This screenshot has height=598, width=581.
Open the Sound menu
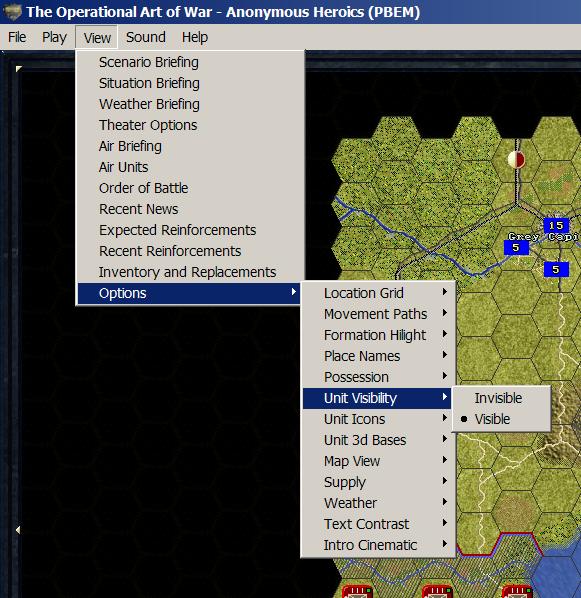point(146,37)
